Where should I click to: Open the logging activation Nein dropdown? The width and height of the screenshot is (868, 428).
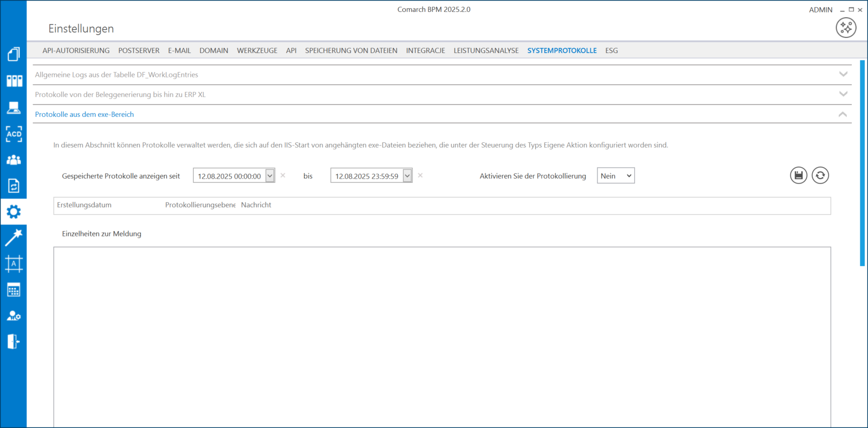coord(615,176)
